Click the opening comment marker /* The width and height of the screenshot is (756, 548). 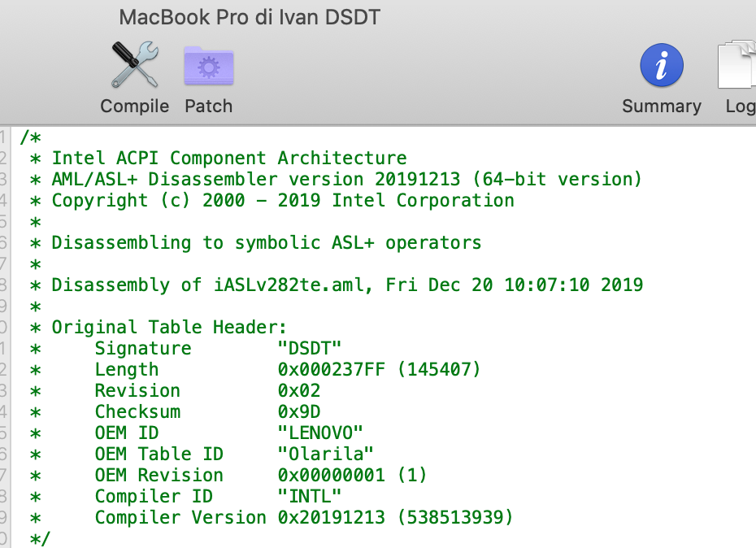30,137
